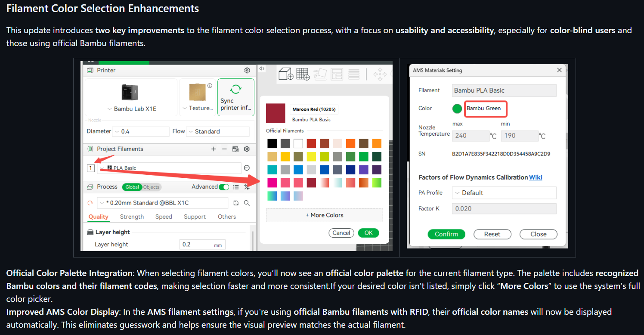Open Project Filaments settings gear
This screenshot has height=335, width=644.
247,149
